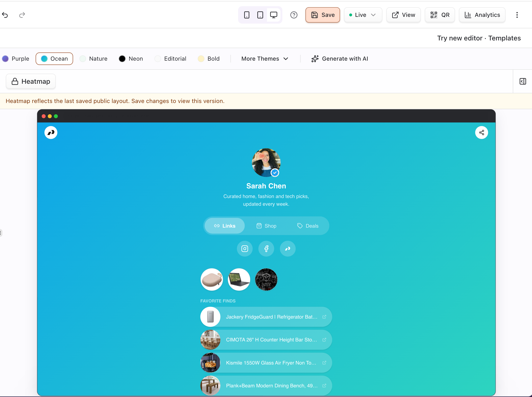
Task: Open the help question mark icon
Action: click(294, 15)
